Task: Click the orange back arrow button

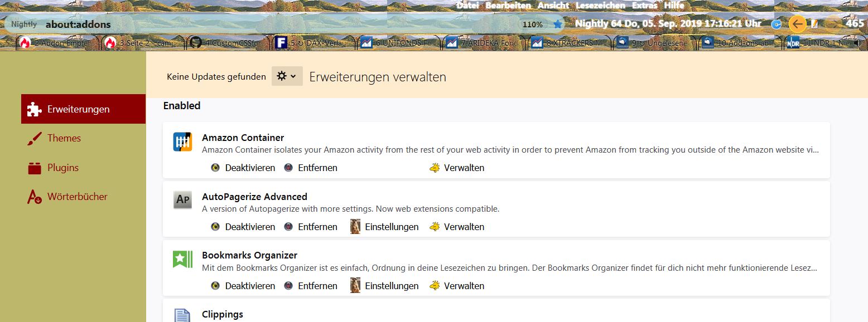Action: (x=798, y=24)
